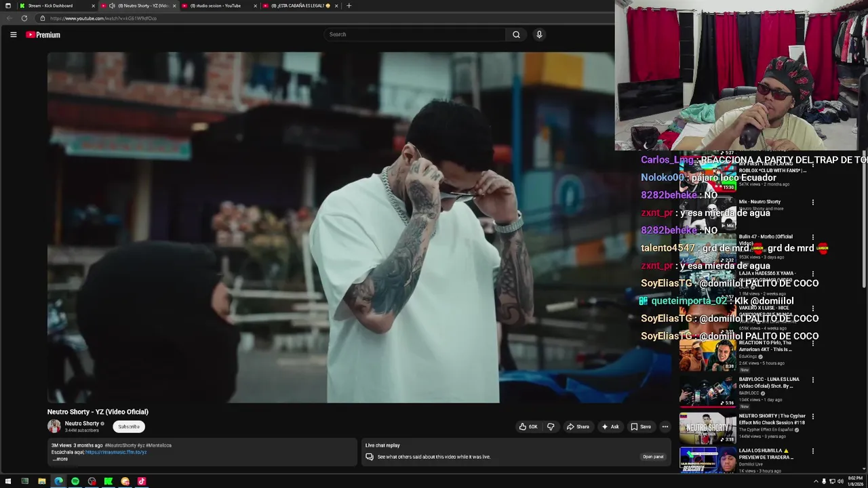Dislike the video with thumbs-down icon
This screenshot has width=868, height=488.
(x=551, y=426)
